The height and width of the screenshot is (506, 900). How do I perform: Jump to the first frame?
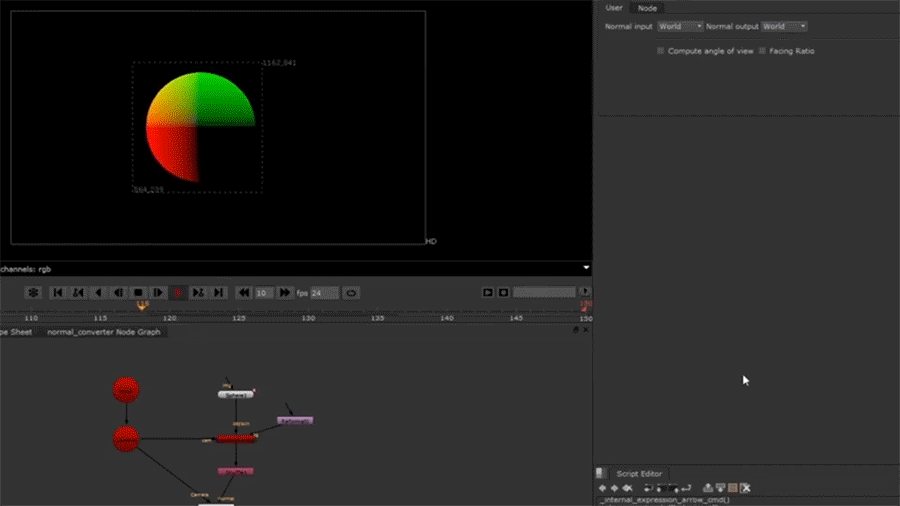click(x=57, y=293)
